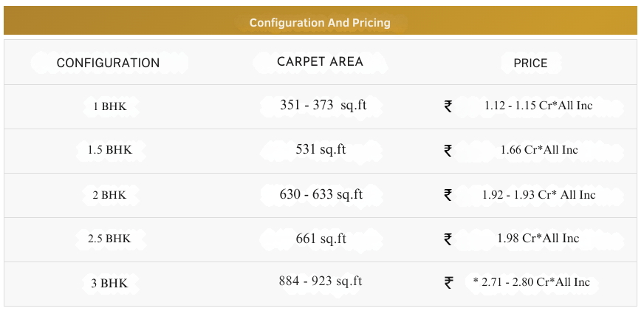Select the CARPET AREA column header
Image resolution: width=644 pixels, height=311 pixels.
pyautogui.click(x=320, y=62)
